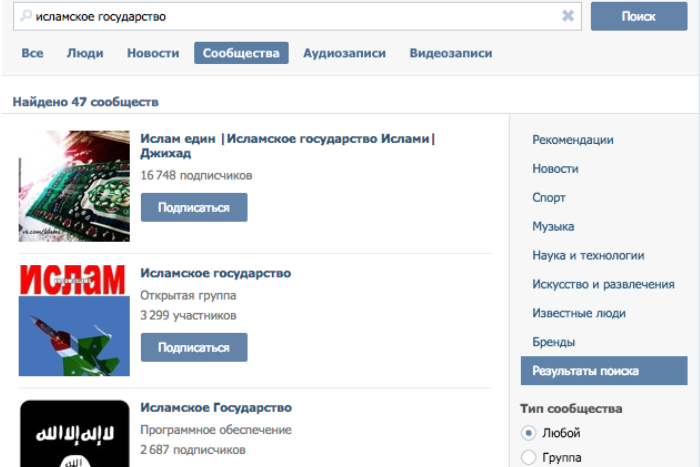The image size is (700, 467).
Task: Open the Видеозаписи tab
Action: tap(450, 53)
